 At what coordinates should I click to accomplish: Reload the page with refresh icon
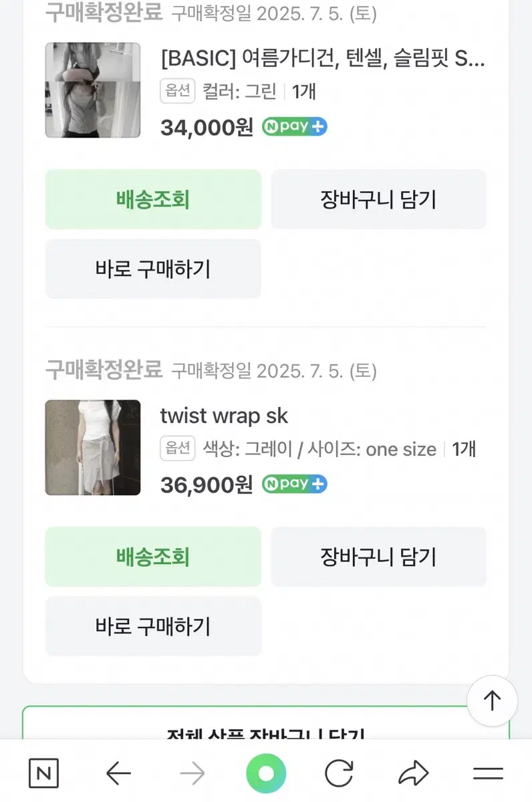(339, 774)
